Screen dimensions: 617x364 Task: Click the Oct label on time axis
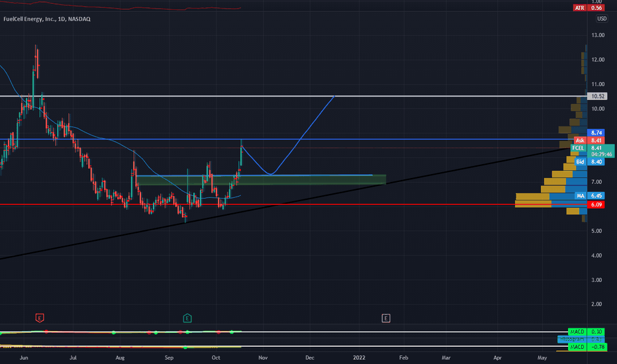pos(216,357)
